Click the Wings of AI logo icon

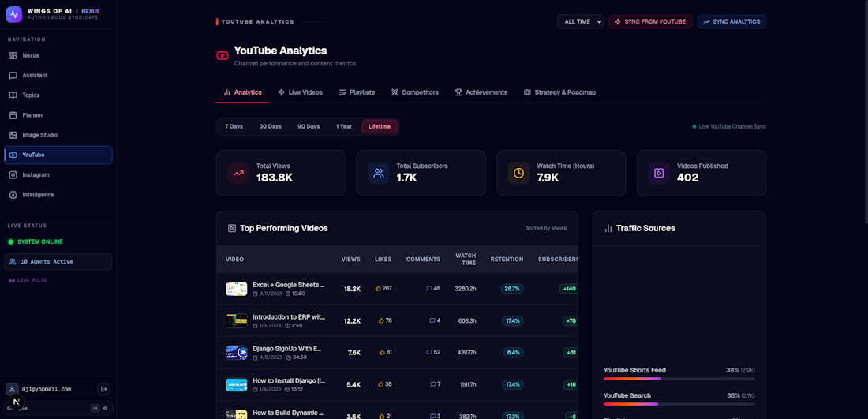(14, 14)
